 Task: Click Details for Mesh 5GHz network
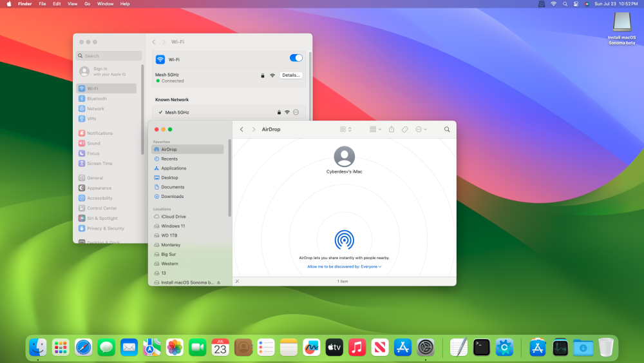click(291, 75)
